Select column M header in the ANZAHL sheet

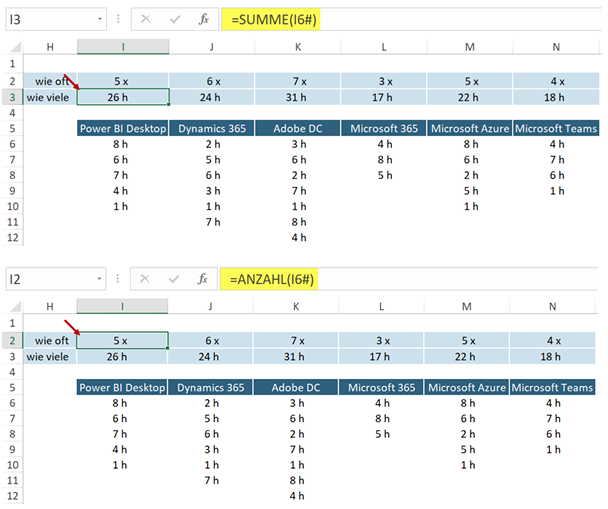[467, 306]
